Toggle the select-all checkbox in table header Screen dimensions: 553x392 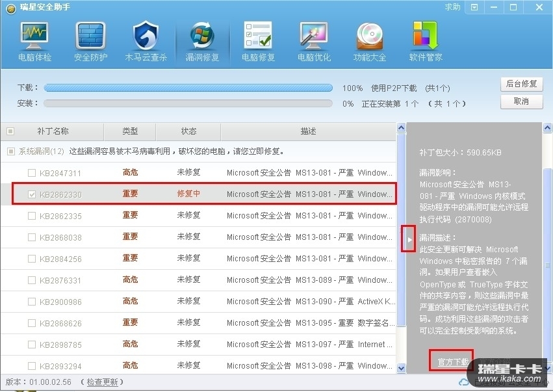[10, 131]
